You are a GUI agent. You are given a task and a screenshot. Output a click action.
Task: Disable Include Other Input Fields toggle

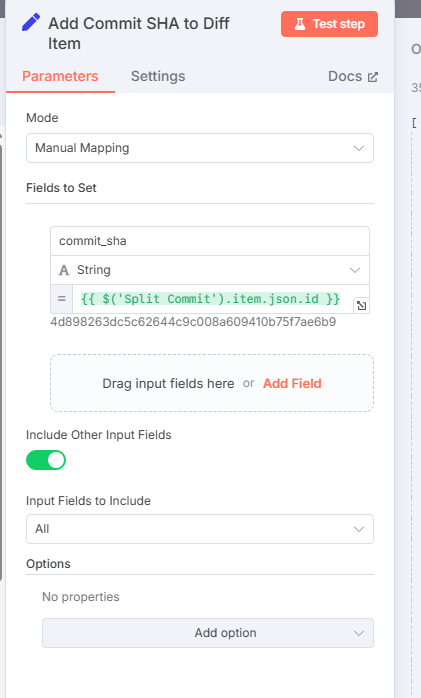click(46, 460)
